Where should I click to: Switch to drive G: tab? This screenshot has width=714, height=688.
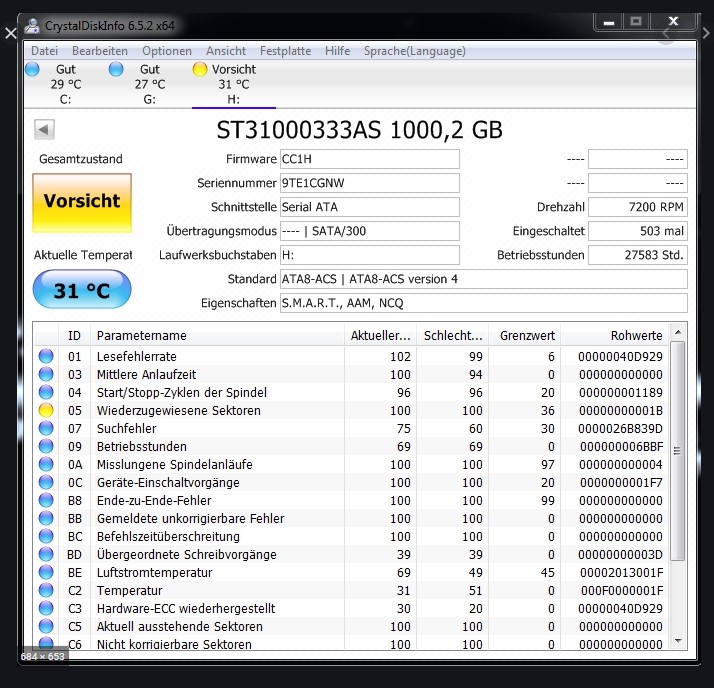pyautogui.click(x=149, y=84)
